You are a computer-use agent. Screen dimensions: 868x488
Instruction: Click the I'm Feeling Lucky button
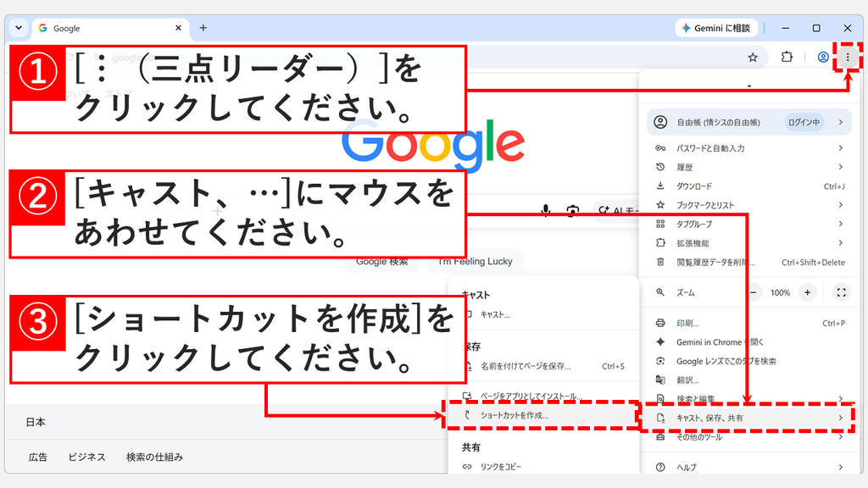coord(475,261)
